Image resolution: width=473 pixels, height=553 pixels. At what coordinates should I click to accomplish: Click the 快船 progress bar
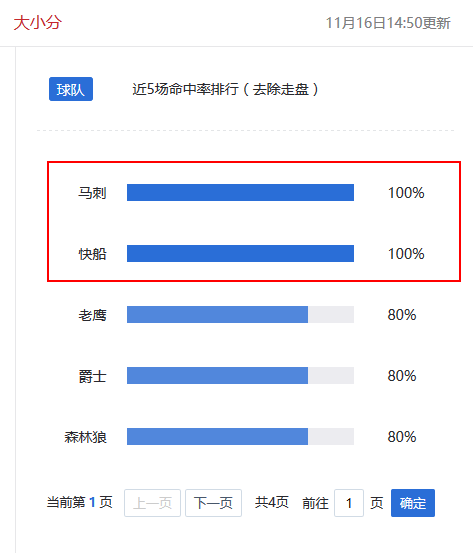point(240,254)
